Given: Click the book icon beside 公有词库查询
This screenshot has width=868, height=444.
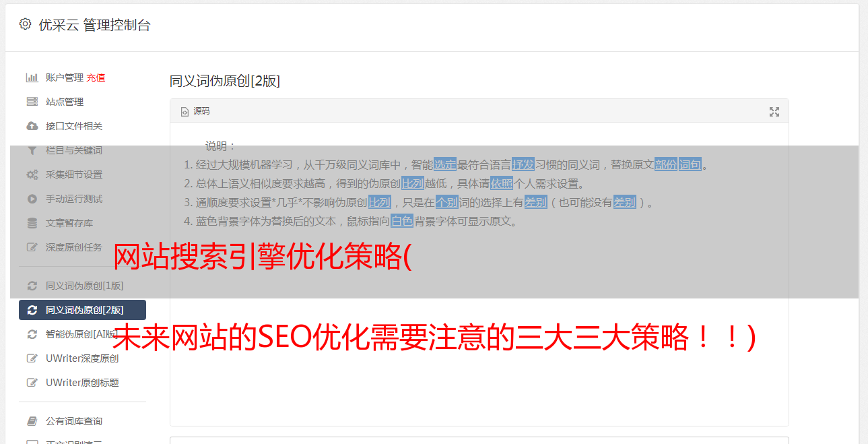Looking at the screenshot, I should pos(32,421).
